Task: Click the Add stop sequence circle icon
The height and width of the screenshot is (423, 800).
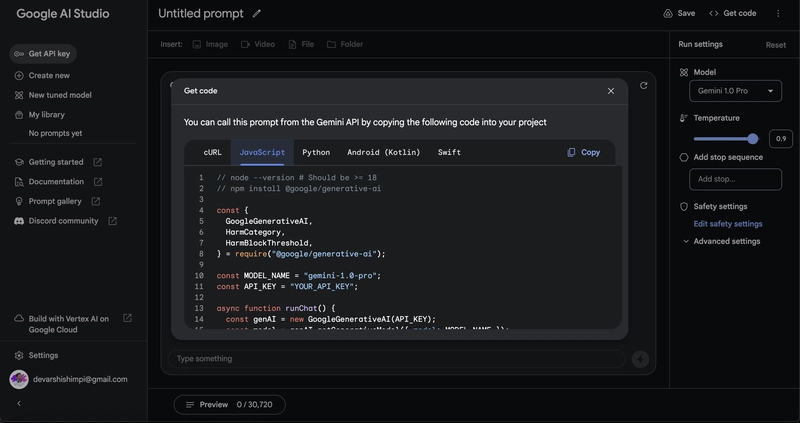Action: (x=684, y=157)
